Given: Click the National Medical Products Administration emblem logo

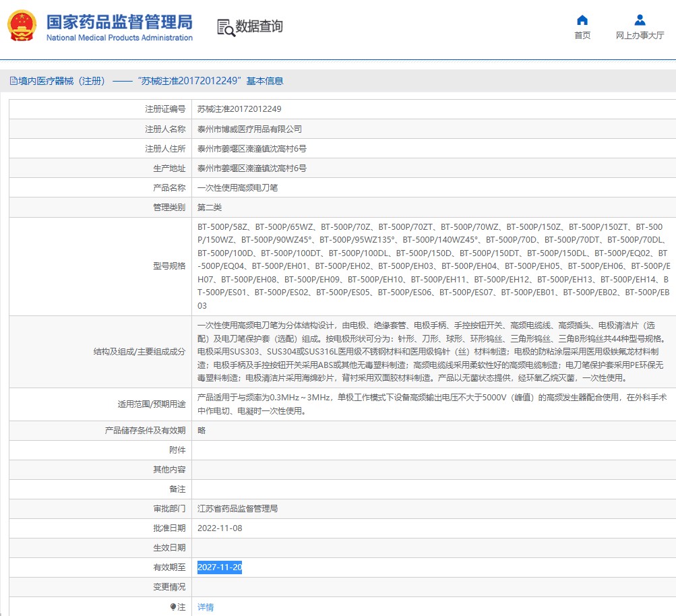Looking at the screenshot, I should click(23, 26).
